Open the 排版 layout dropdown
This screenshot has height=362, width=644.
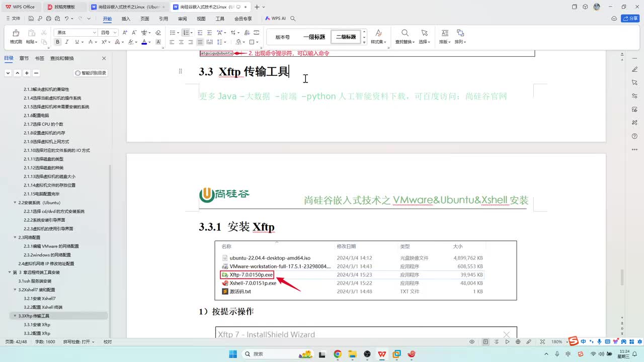tap(444, 42)
